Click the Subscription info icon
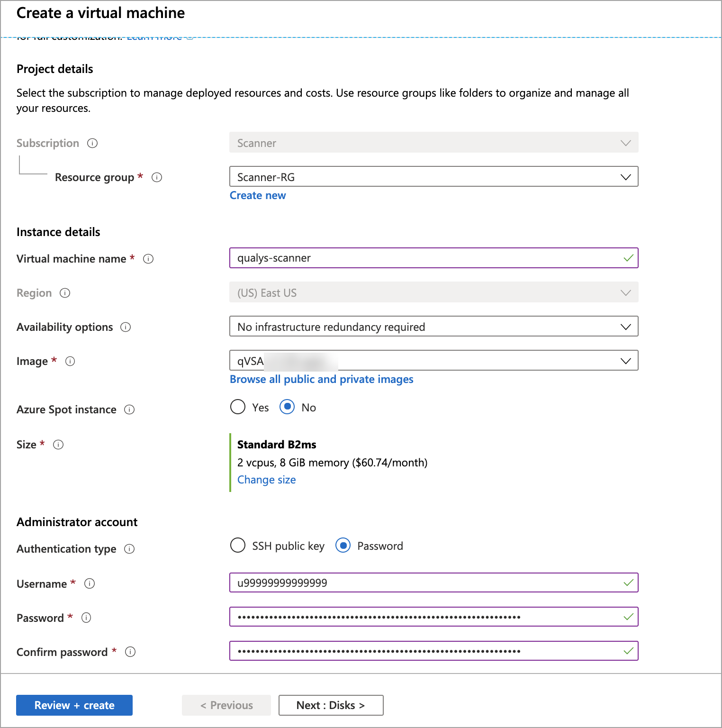Viewport: 722px width, 728px height. pos(93,143)
